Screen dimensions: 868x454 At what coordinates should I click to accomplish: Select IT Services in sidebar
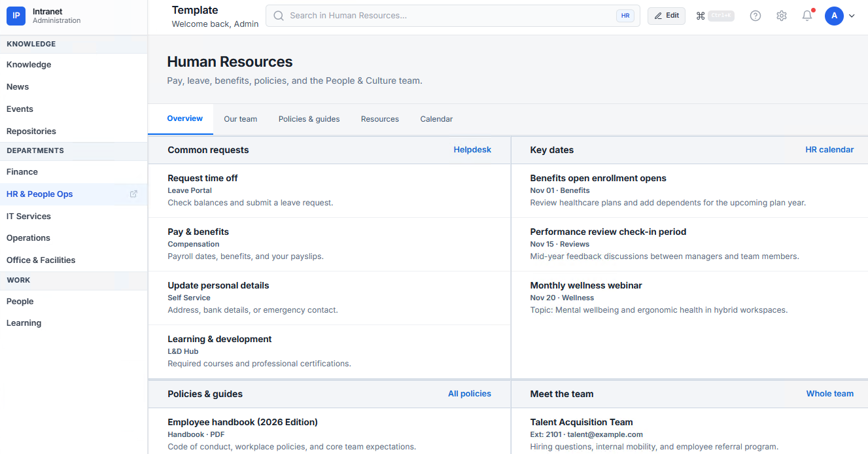pyautogui.click(x=73, y=217)
